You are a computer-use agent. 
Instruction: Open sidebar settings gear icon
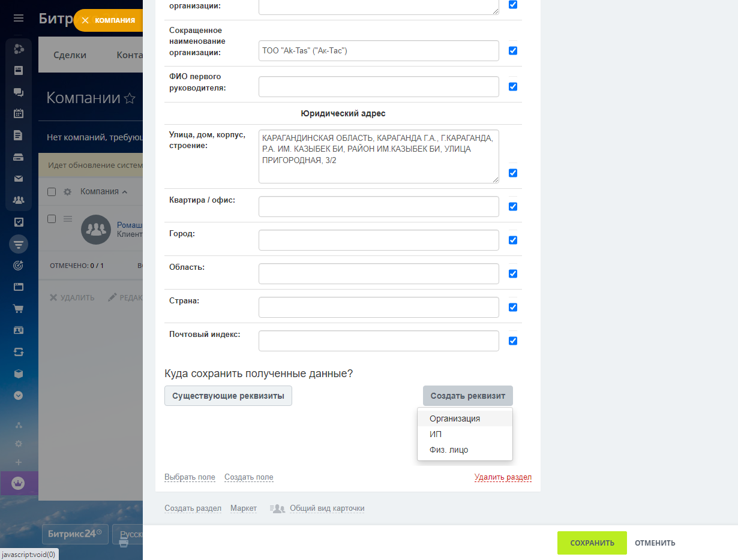(19, 444)
